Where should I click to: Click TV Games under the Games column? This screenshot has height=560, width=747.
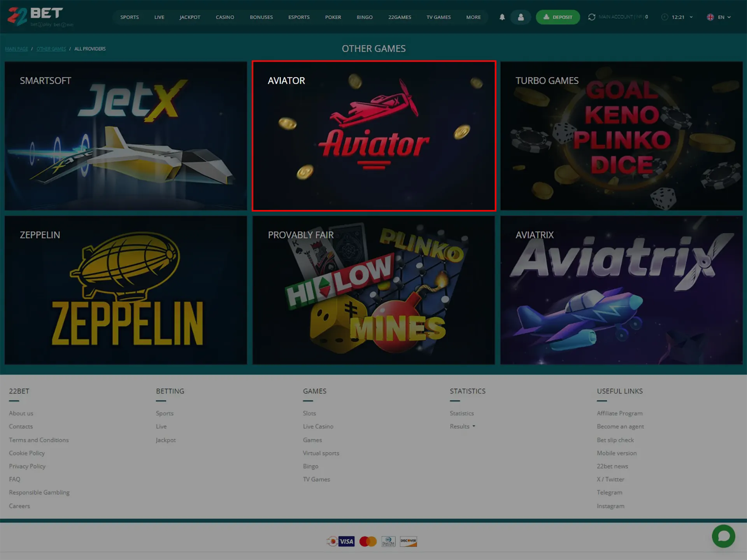[316, 479]
